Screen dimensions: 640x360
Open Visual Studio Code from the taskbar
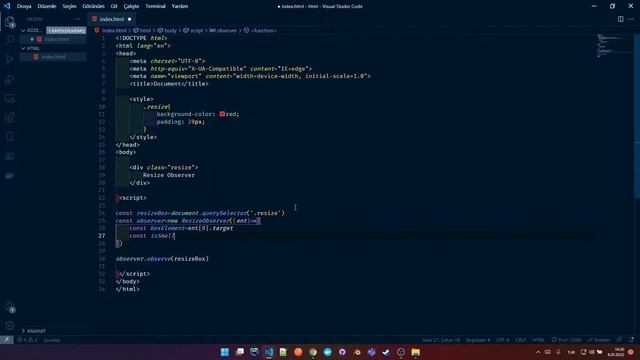269,352
